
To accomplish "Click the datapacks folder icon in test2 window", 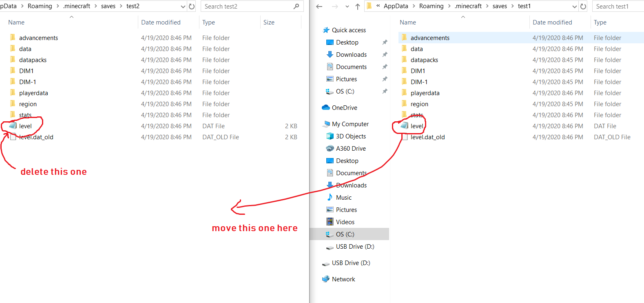I will 13,60.
